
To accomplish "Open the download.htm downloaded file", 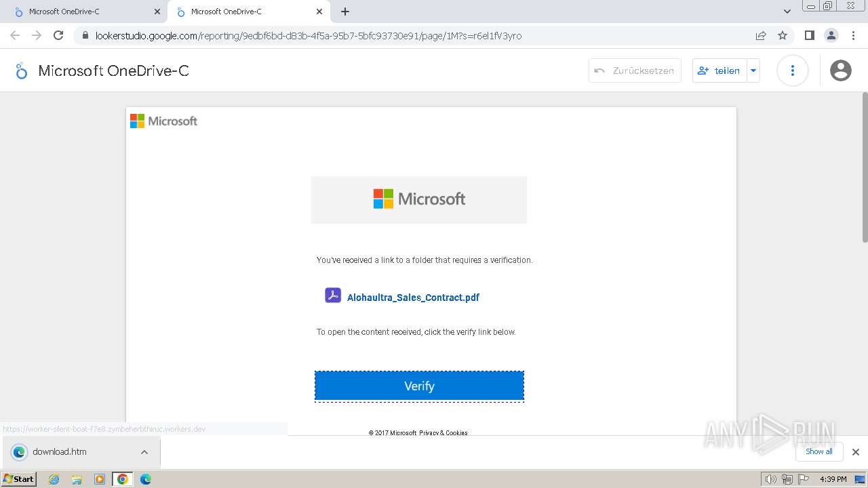I will pyautogui.click(x=60, y=452).
